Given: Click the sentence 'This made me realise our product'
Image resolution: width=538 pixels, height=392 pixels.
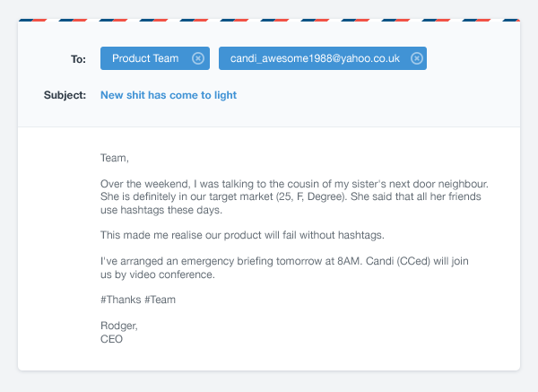Looking at the screenshot, I should click(242, 235).
